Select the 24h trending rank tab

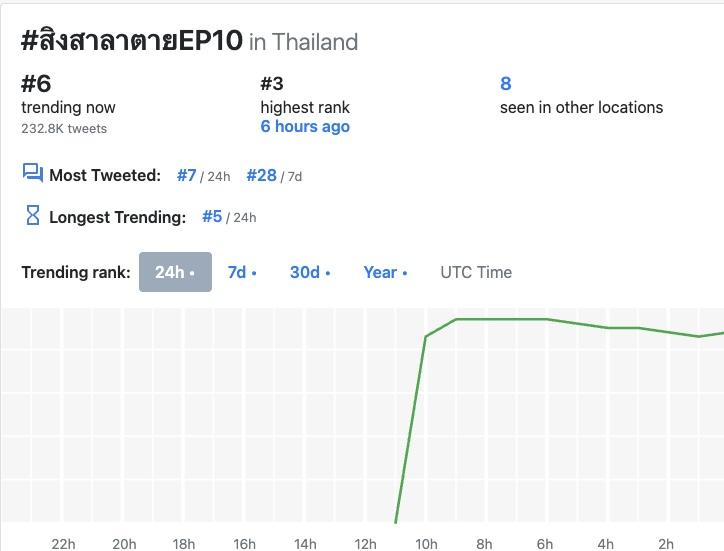pos(175,272)
